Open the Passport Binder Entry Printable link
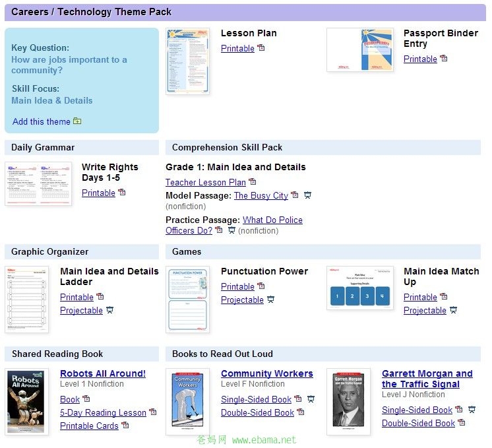492x448 pixels. tap(420, 59)
